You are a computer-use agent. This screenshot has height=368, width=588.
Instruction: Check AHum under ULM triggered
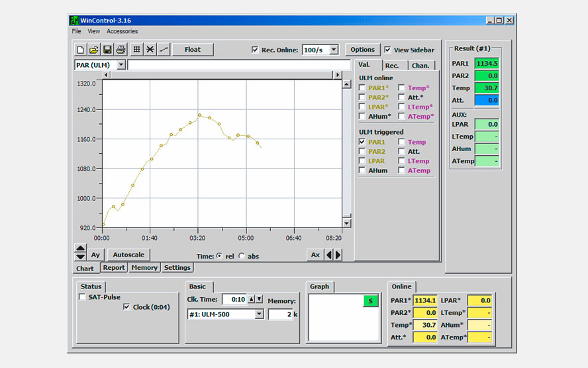click(362, 170)
